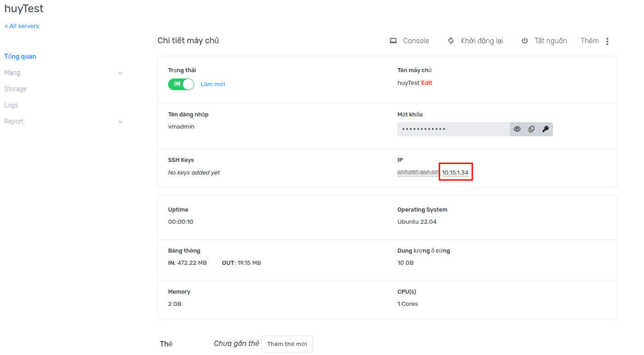
Task: Go back via All servers link
Action: tap(22, 26)
